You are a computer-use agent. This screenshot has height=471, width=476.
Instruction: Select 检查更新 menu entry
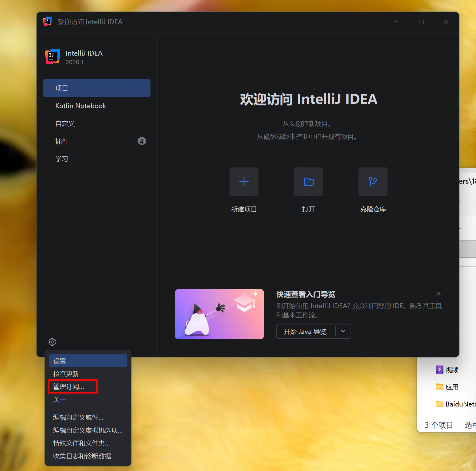(66, 374)
